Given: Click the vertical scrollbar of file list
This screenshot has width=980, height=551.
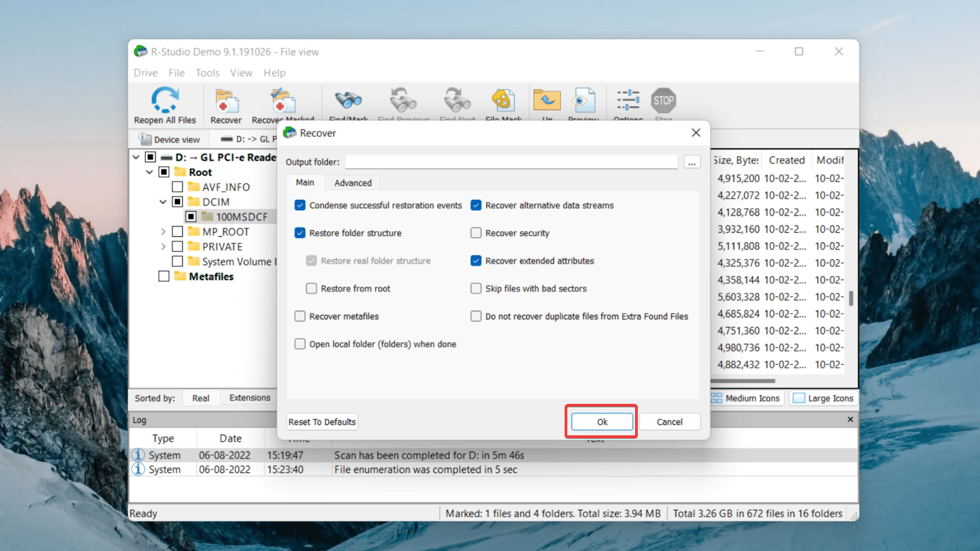Looking at the screenshot, I should (x=851, y=298).
